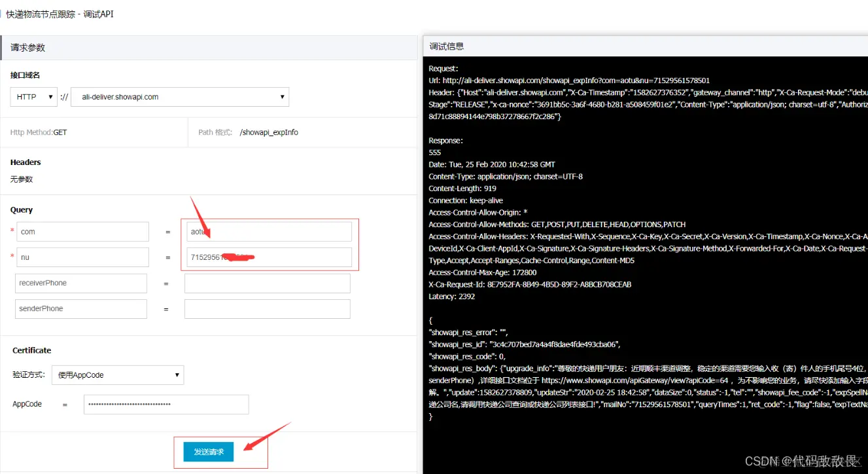Click the nu parameter value field
This screenshot has width=868, height=474.
pyautogui.click(x=269, y=257)
